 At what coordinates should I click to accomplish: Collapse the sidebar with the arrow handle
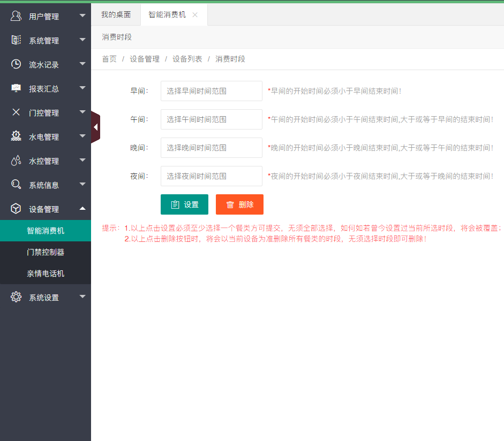[x=95, y=127]
